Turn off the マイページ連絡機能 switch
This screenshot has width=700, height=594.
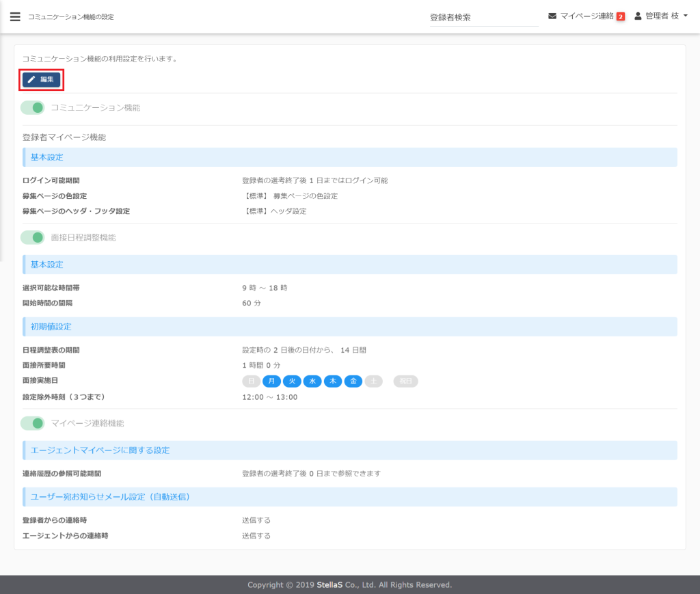(x=33, y=424)
